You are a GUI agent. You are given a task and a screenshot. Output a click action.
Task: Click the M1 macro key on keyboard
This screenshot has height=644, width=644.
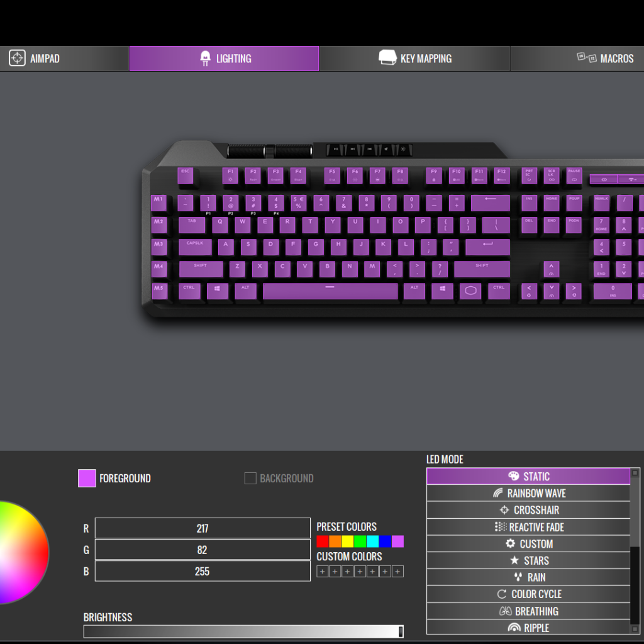158,202
